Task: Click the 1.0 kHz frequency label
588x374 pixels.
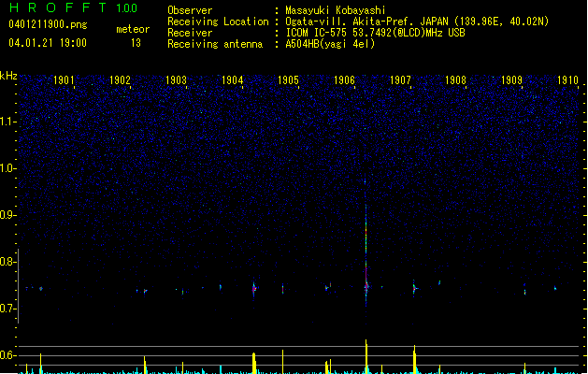Action: (x=7, y=168)
